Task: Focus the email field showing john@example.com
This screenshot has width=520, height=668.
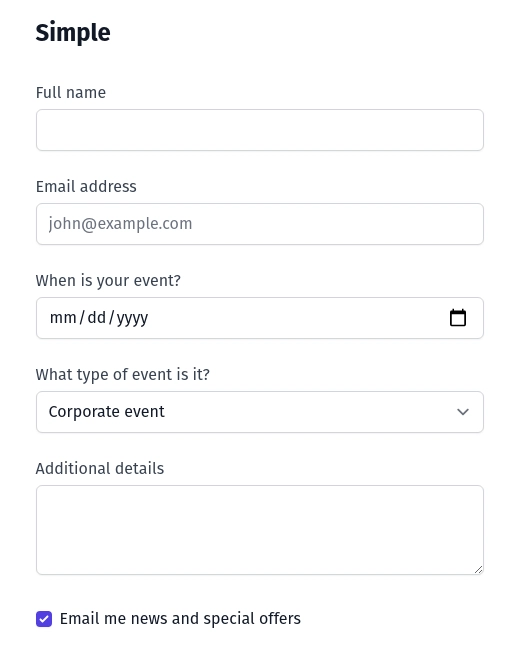Action: tap(260, 224)
